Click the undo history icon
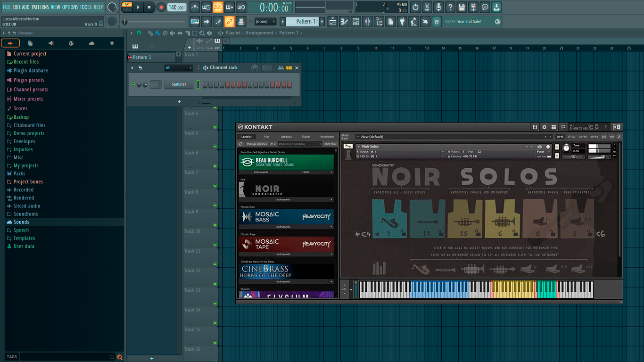The width and height of the screenshot is (644, 362). click(x=415, y=7)
